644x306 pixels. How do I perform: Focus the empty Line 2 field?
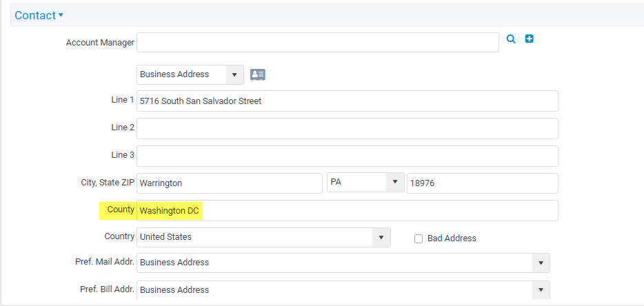click(x=348, y=129)
